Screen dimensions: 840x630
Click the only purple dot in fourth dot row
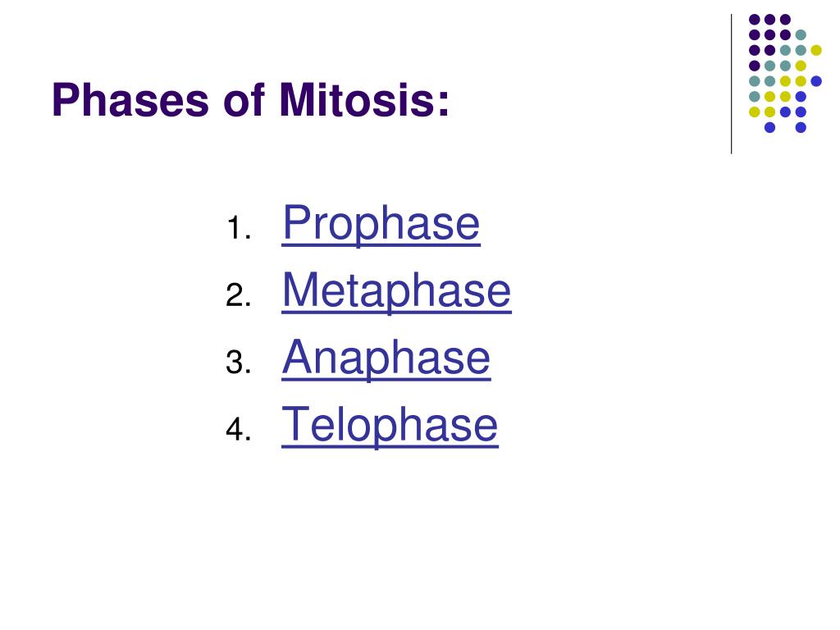(755, 66)
